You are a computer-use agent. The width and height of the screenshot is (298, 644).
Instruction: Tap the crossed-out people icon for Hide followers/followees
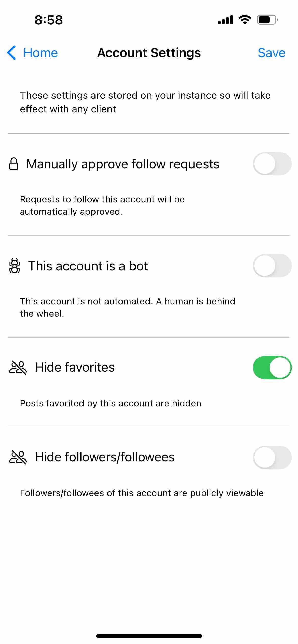coord(18,457)
